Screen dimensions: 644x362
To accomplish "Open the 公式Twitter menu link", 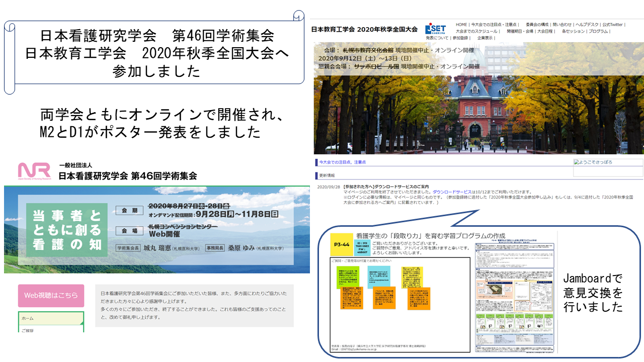I will coord(612,25).
